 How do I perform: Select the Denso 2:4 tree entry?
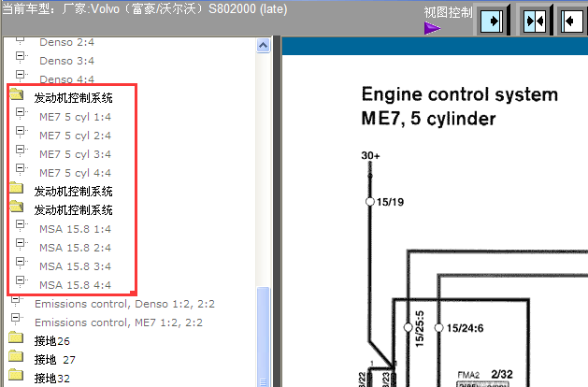tap(66, 42)
